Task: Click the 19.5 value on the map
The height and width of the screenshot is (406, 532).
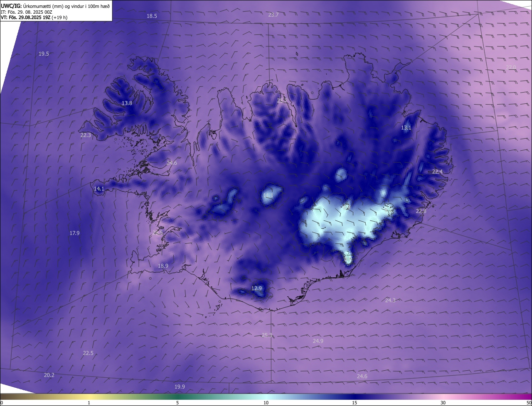Action: (x=44, y=54)
